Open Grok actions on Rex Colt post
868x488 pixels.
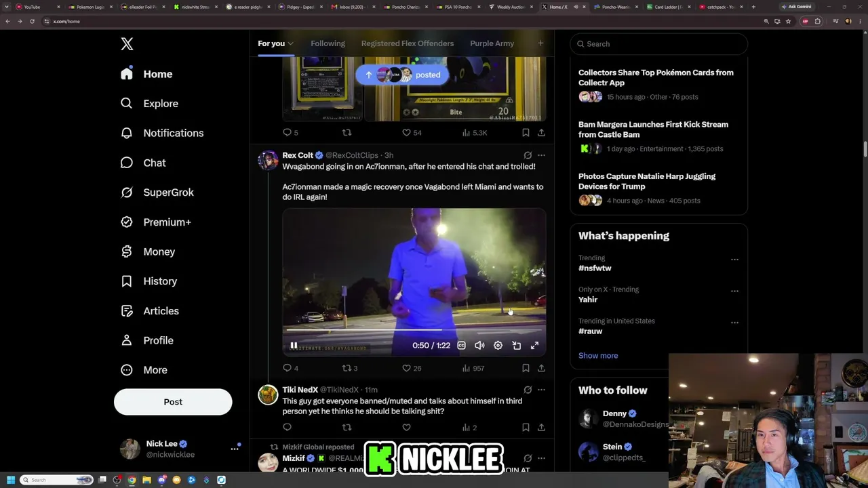pyautogui.click(x=528, y=155)
